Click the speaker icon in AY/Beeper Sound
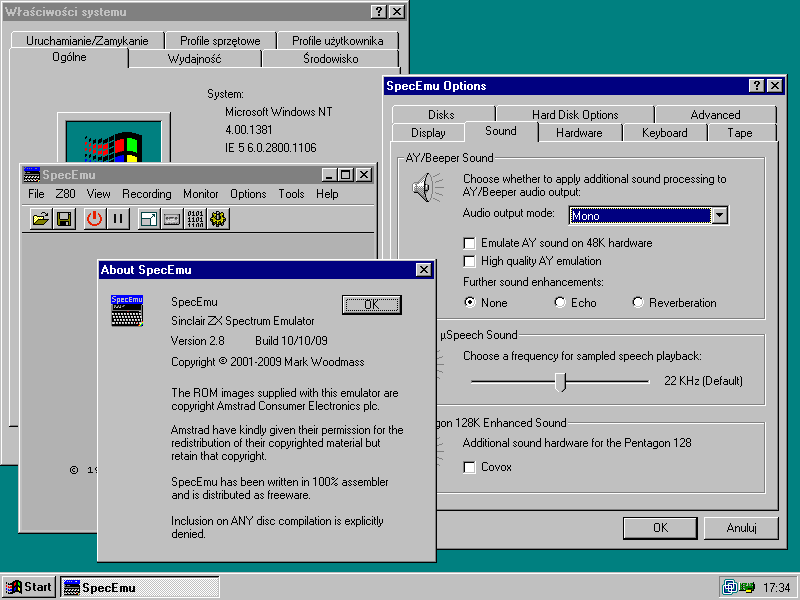This screenshot has height=600, width=800. coord(428,187)
